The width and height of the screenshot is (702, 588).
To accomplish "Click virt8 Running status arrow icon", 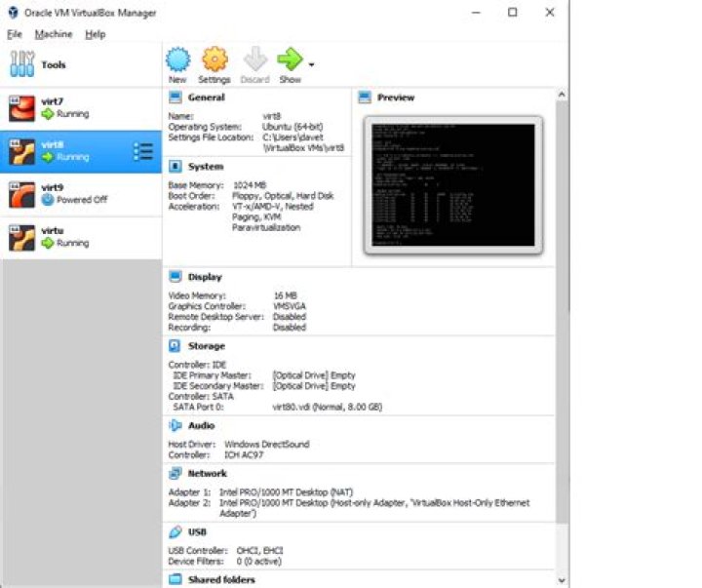I will (48, 157).
